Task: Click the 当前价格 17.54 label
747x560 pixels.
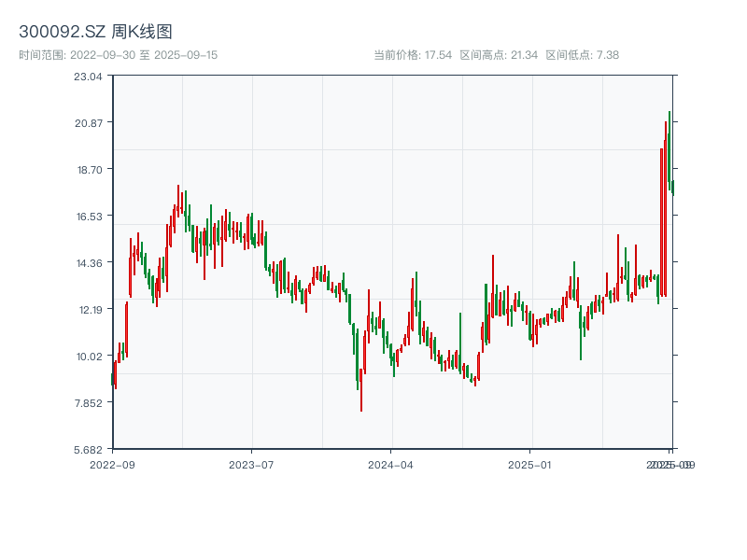Action: pos(413,55)
